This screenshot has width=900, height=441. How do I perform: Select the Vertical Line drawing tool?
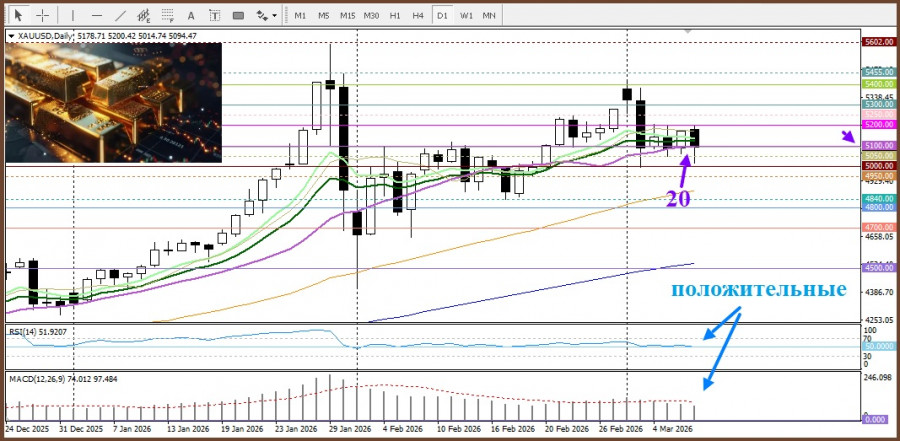(x=73, y=15)
